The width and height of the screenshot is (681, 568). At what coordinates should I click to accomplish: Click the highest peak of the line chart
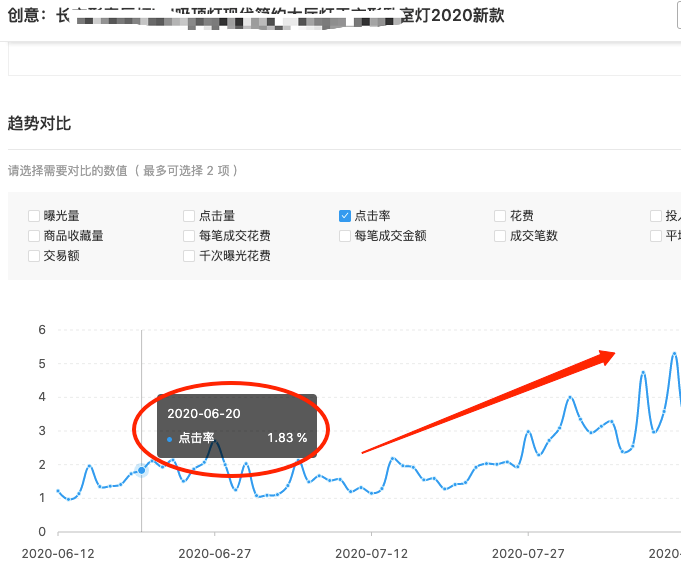click(x=674, y=353)
